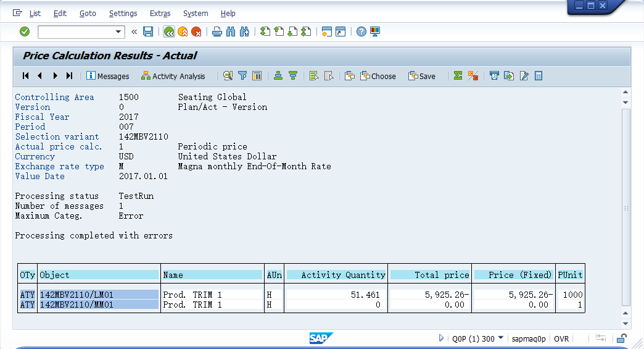
Task: Click the Customize Local Layout monitor icon
Action: 375,32
